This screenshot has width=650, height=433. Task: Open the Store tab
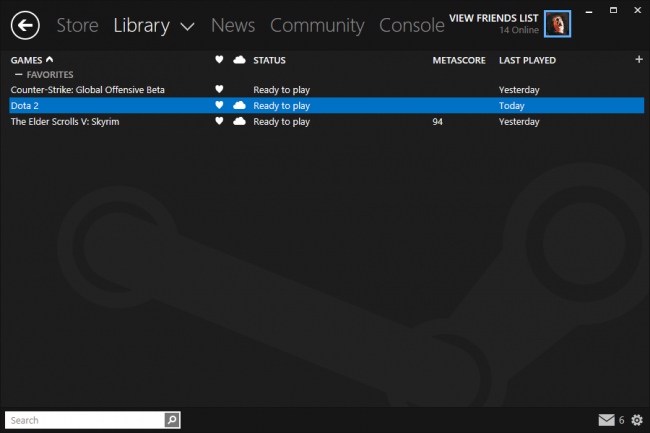[x=78, y=26]
